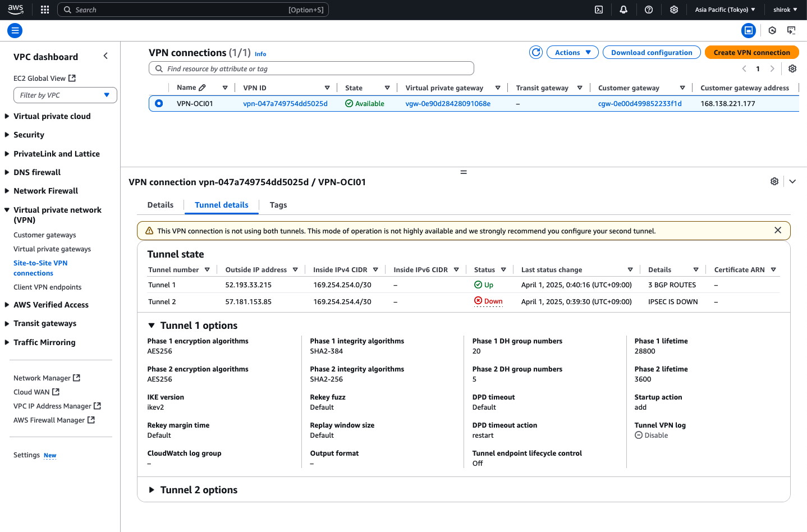Open the detail panel settings gear
807x532 pixels.
tap(774, 181)
